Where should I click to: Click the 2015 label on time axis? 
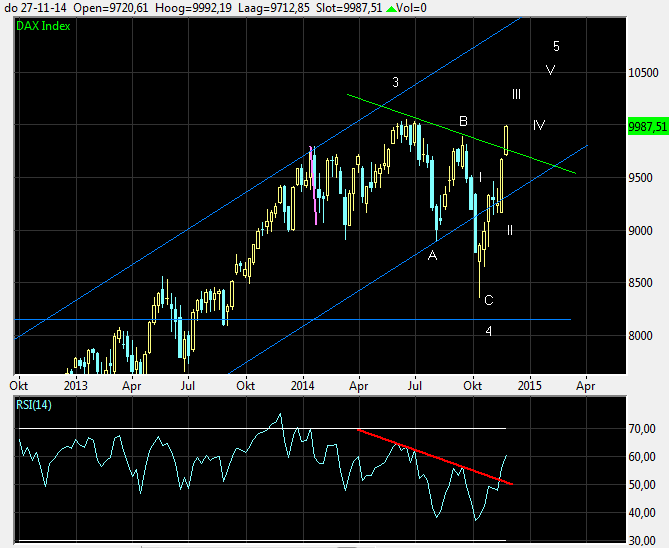(x=529, y=383)
